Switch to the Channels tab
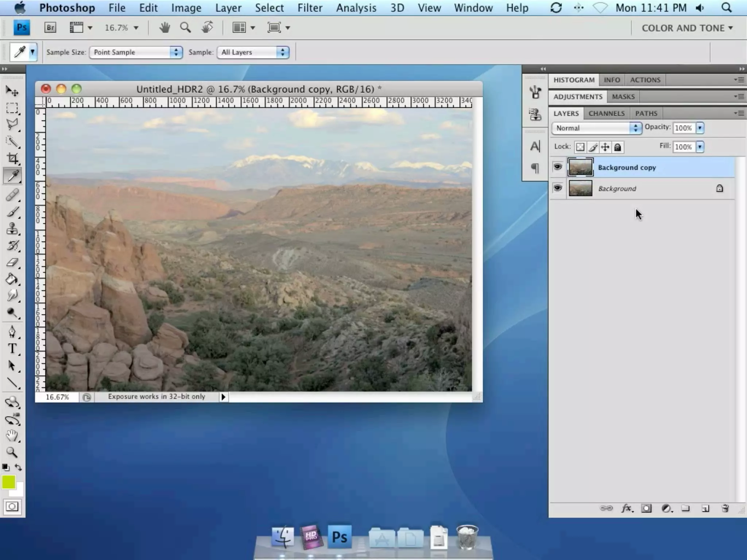This screenshot has height=560, width=747. pos(606,113)
